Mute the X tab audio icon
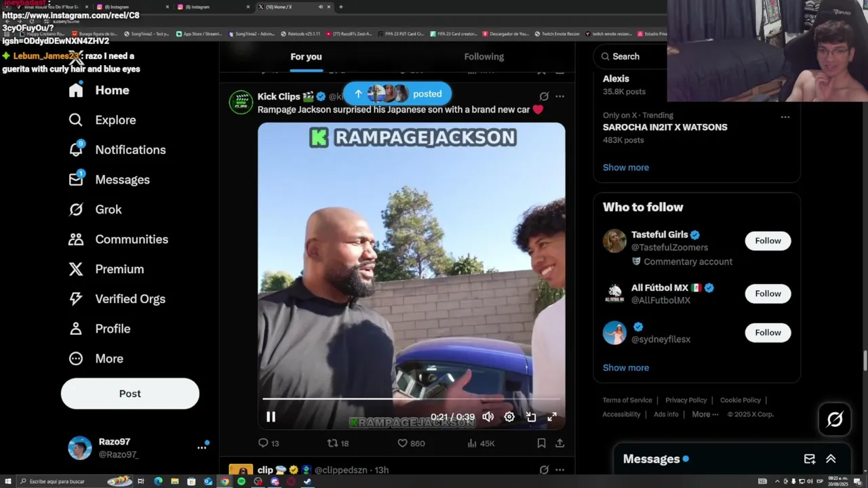The height and width of the screenshot is (488, 868). (x=320, y=7)
